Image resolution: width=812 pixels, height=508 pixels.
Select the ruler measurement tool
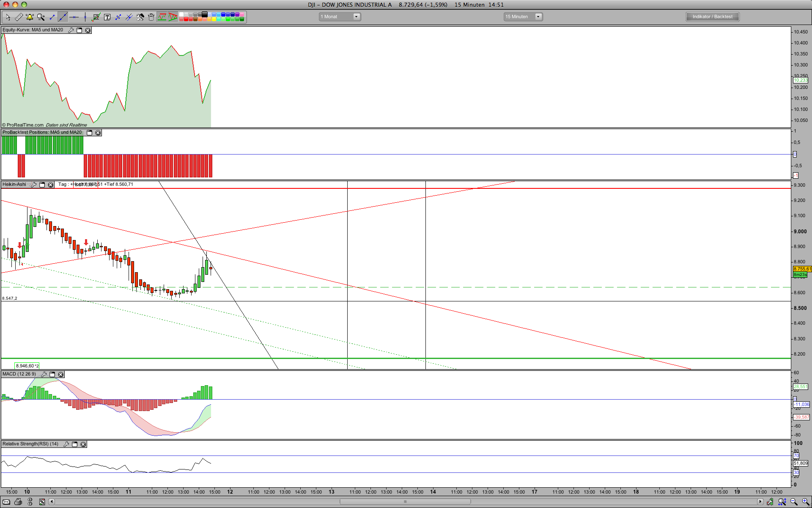click(19, 17)
